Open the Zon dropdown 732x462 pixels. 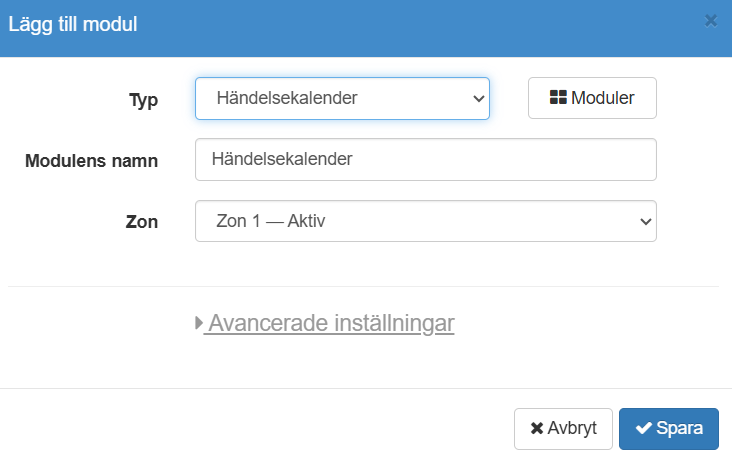[x=425, y=221]
